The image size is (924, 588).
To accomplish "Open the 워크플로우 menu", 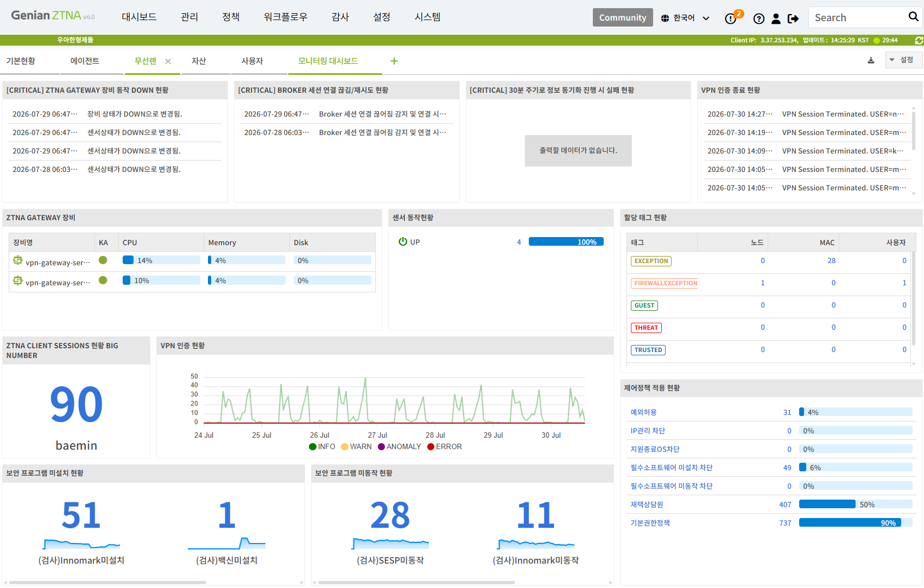I will point(286,17).
